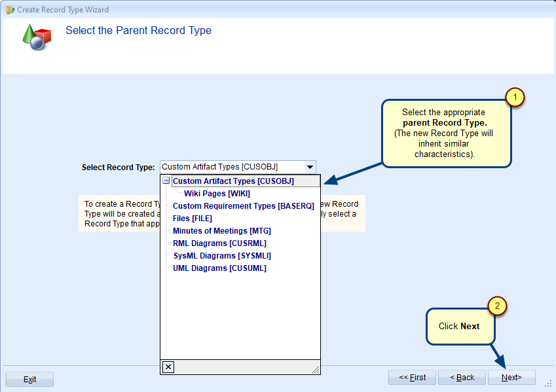
Task: Click dropdown resize grip at bottom corner
Action: click(315, 370)
